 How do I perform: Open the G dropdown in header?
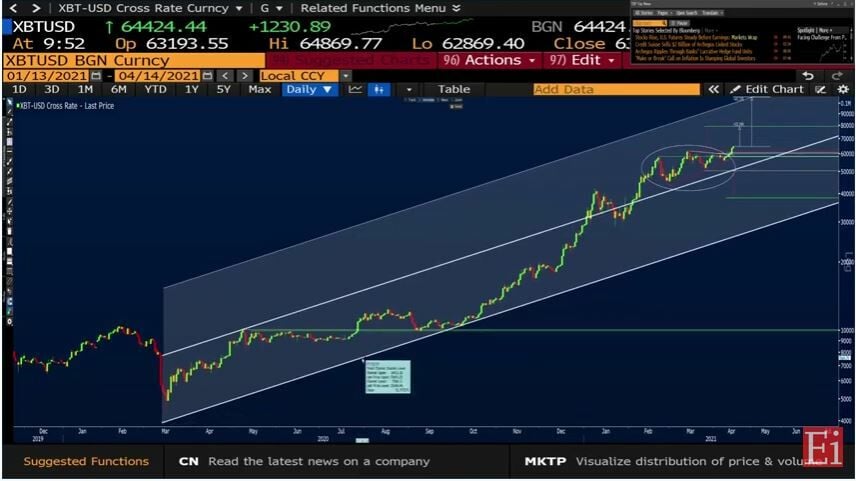[271, 9]
